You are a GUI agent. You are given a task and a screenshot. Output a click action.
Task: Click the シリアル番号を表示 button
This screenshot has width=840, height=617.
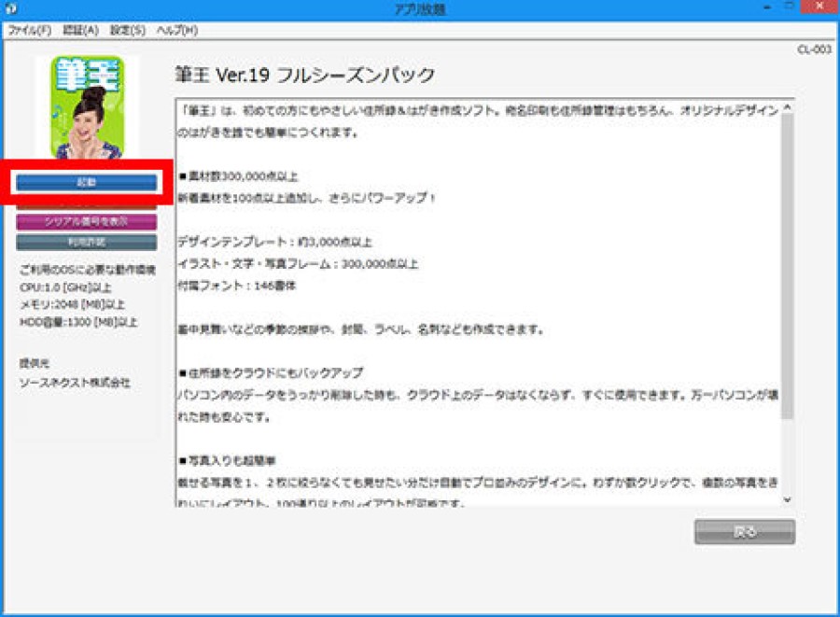[86, 222]
